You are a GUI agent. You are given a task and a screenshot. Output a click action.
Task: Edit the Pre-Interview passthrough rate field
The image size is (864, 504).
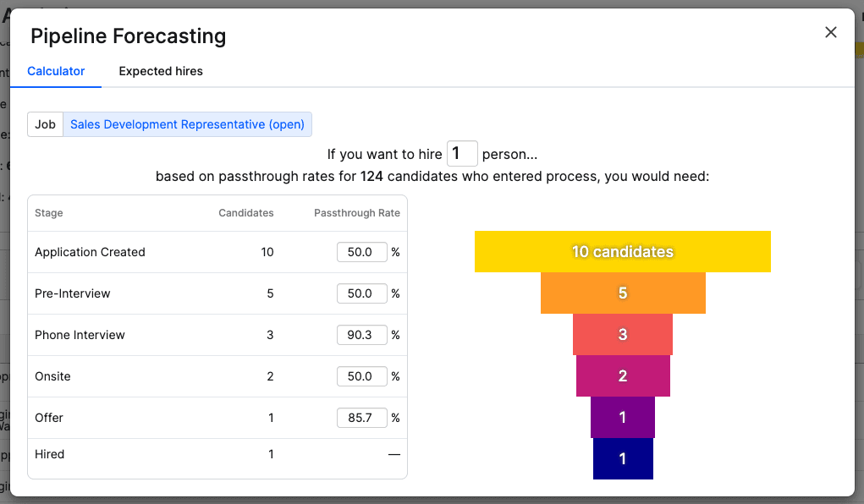361,293
